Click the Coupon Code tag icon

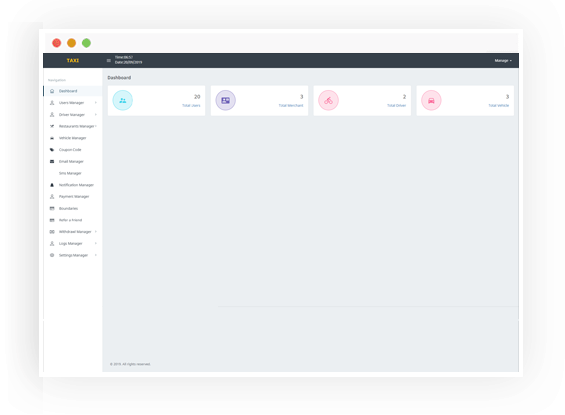click(x=52, y=150)
